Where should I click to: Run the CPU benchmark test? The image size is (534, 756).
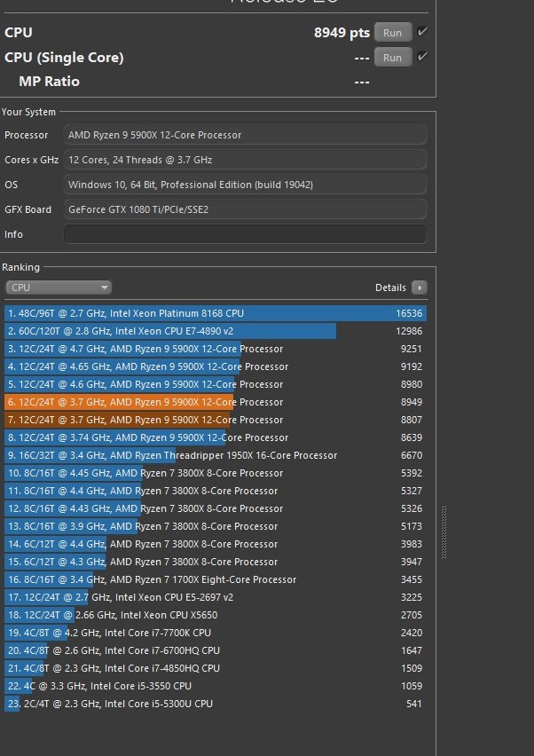[393, 33]
